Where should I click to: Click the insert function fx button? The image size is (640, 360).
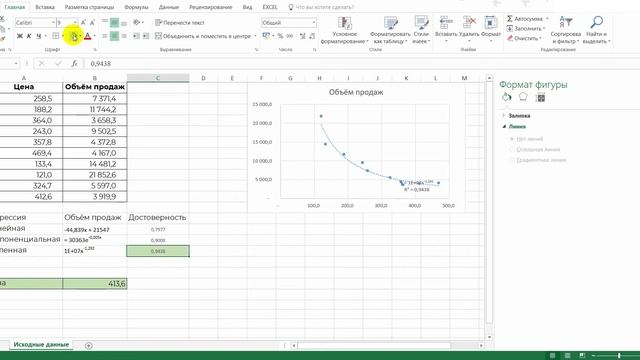(x=74, y=64)
